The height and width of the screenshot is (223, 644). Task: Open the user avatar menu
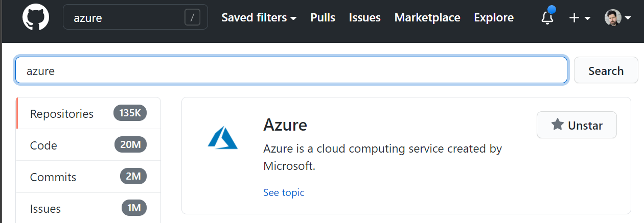(617, 18)
